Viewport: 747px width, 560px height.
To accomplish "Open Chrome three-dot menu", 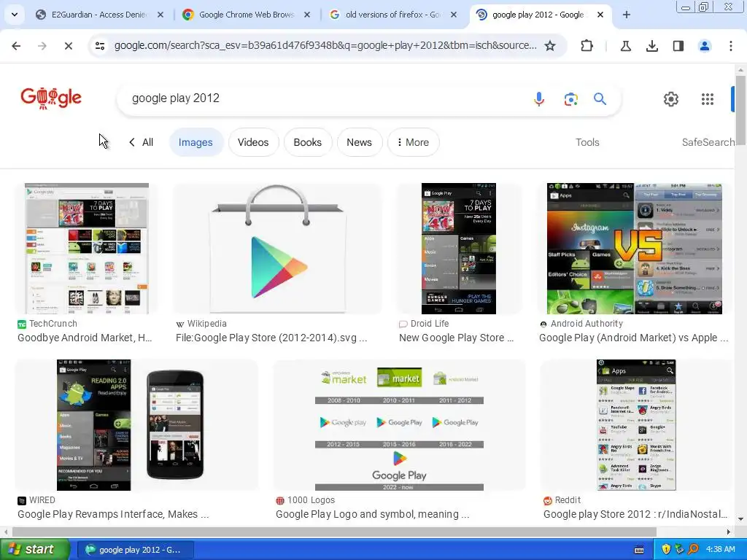I will click(730, 46).
